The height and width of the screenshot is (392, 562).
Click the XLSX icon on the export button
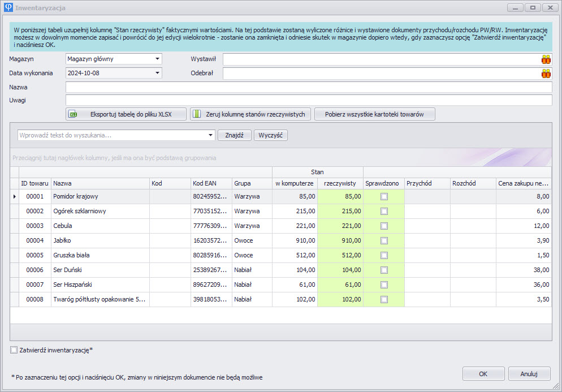(x=73, y=114)
